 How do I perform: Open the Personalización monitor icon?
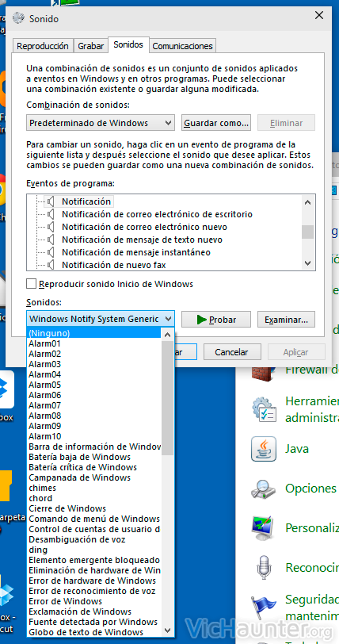click(x=264, y=527)
